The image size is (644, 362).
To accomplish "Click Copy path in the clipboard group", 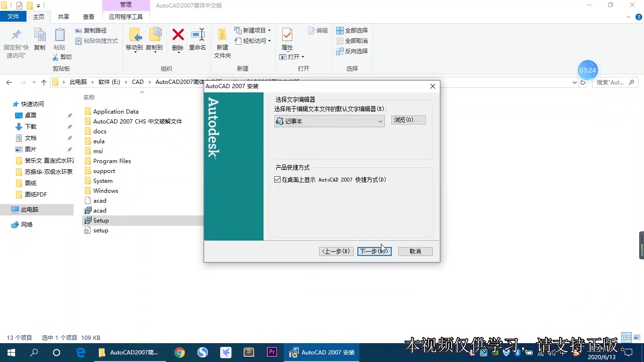I will tap(91, 30).
